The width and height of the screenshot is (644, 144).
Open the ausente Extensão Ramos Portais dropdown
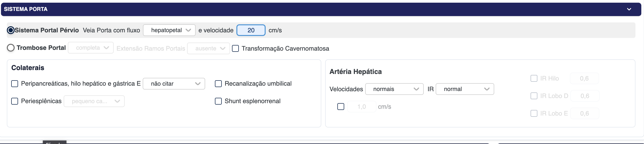click(209, 48)
